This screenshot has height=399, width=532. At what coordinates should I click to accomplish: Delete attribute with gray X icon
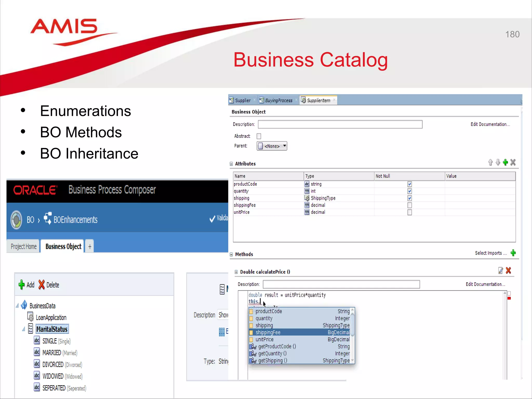(x=513, y=162)
